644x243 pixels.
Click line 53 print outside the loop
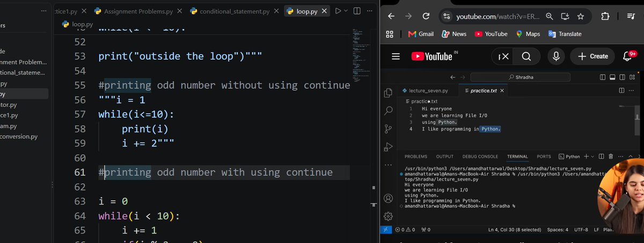[180, 56]
